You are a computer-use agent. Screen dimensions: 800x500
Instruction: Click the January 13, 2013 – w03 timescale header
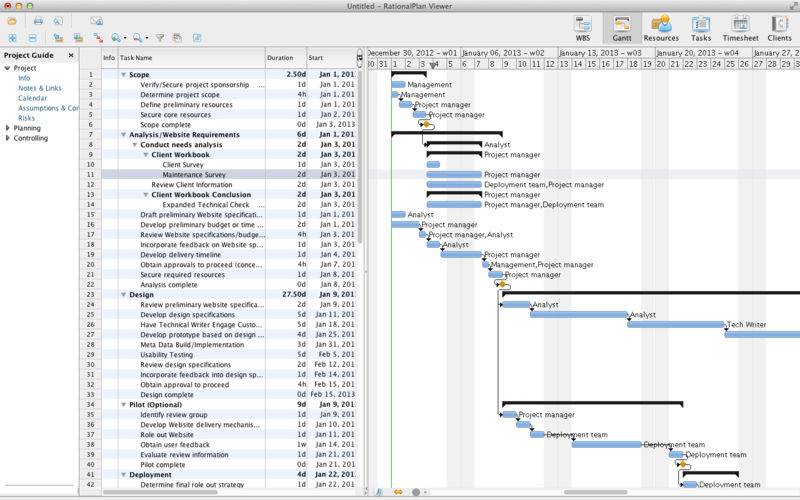[606, 53]
